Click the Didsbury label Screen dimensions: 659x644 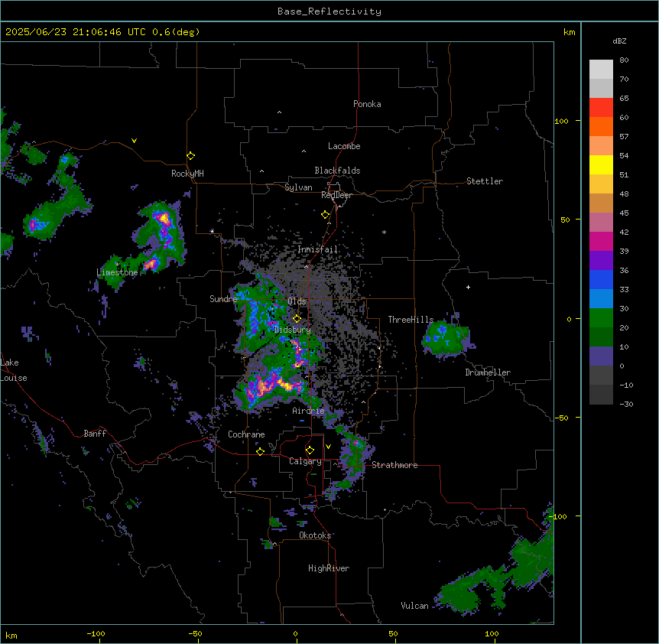click(293, 330)
